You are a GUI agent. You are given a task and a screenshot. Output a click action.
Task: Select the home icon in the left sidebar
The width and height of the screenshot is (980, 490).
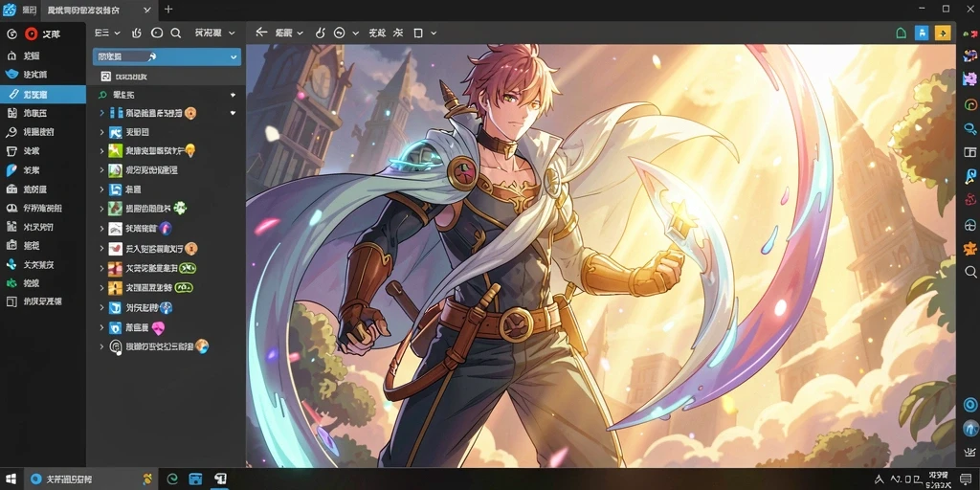11,56
